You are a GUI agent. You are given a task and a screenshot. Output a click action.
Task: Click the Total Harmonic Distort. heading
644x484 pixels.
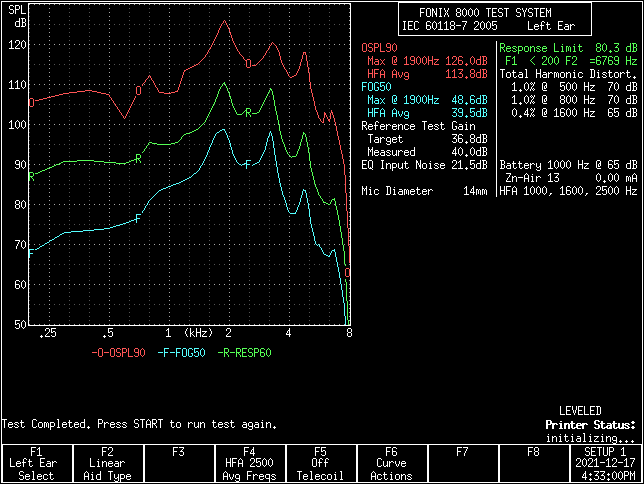click(x=568, y=74)
